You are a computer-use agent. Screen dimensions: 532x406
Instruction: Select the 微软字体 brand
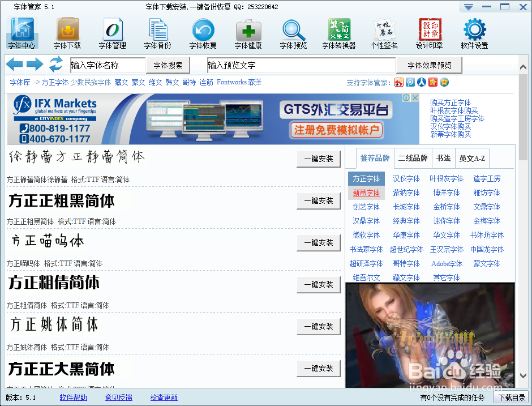366,235
